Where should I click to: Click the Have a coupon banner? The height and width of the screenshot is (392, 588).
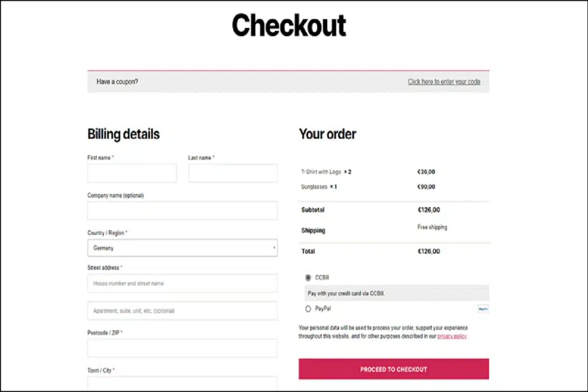click(117, 82)
